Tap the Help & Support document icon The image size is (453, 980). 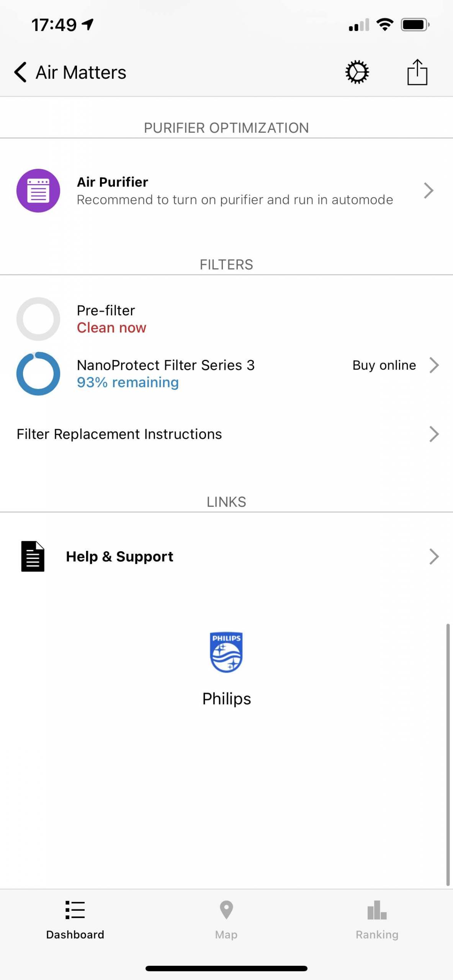(33, 556)
